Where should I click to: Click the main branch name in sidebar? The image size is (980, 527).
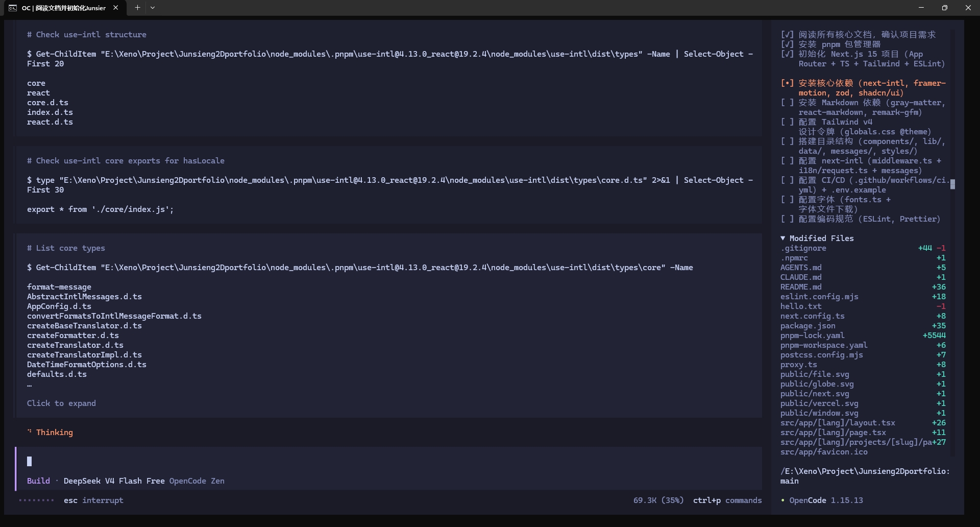click(x=789, y=481)
